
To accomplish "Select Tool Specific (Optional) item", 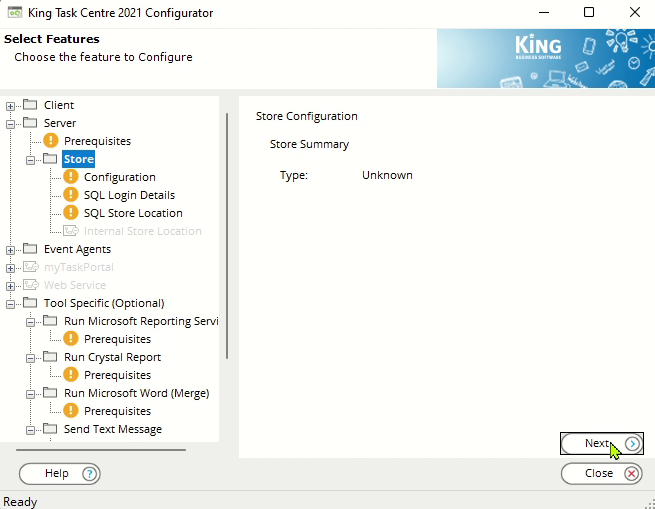I will click(x=104, y=303).
